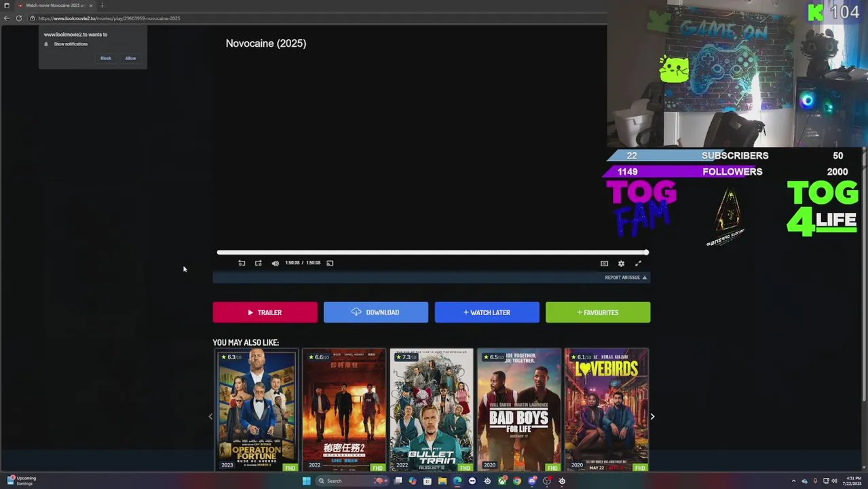Open the tab actions menu icon

coord(7,5)
